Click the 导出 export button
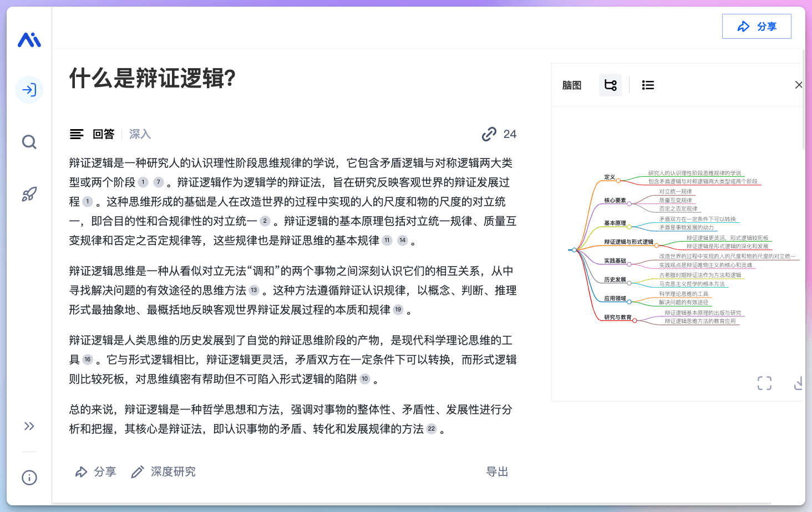The height and width of the screenshot is (512, 812). tap(497, 472)
